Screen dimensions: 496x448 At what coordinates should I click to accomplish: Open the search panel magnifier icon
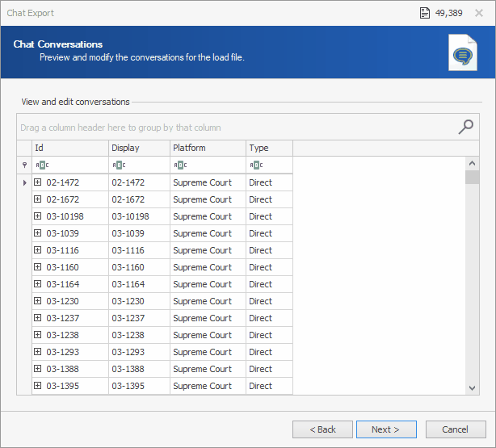(465, 127)
